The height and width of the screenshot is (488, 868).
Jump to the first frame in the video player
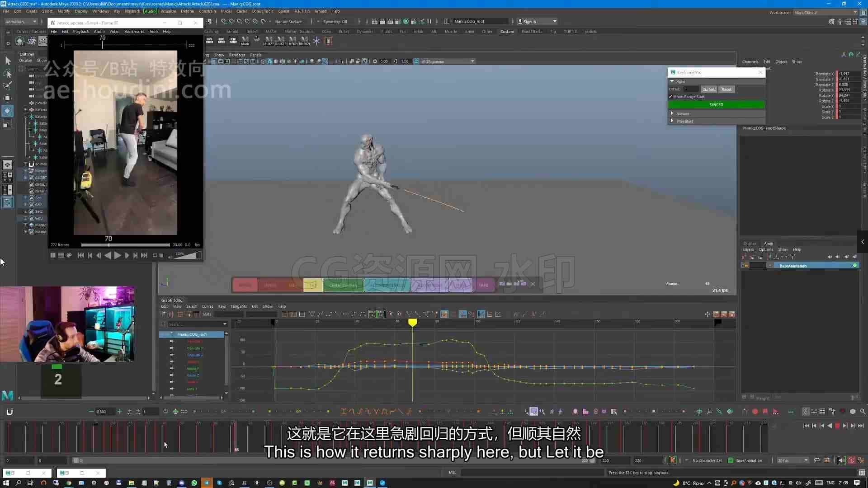[80, 255]
